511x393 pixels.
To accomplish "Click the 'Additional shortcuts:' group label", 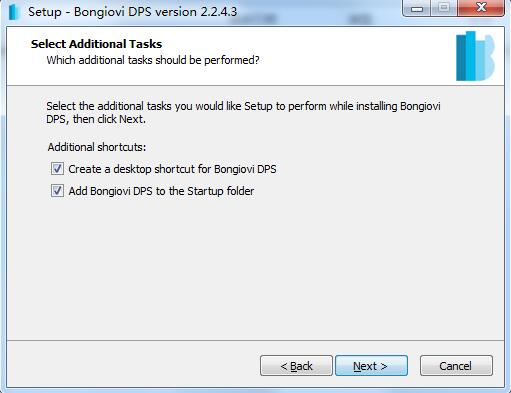I will click(97, 147).
